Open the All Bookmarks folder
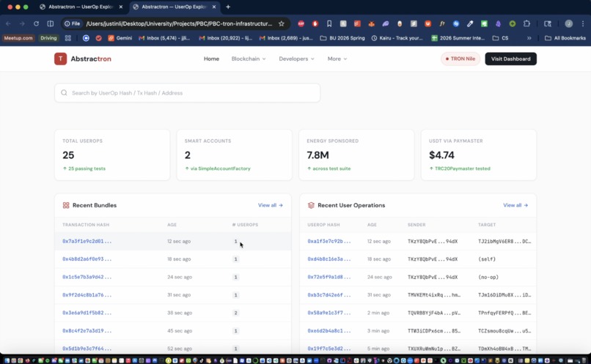Image resolution: width=591 pixels, height=364 pixels. pos(565,38)
